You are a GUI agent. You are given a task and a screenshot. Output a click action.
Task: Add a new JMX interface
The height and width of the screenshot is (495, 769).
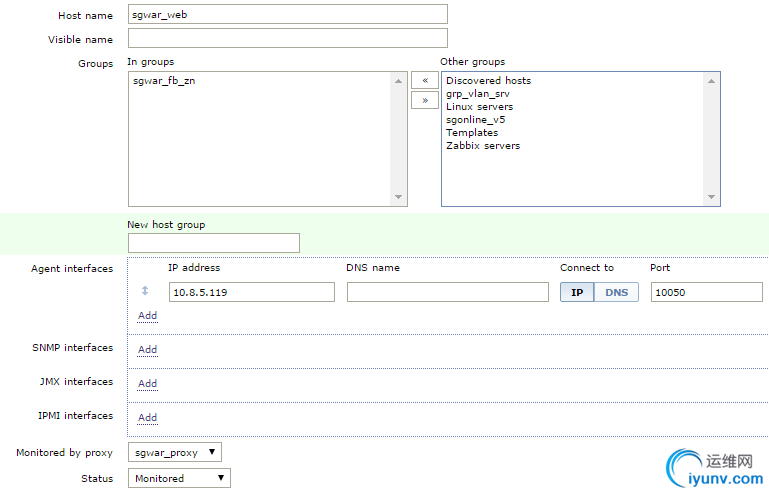pyautogui.click(x=147, y=383)
